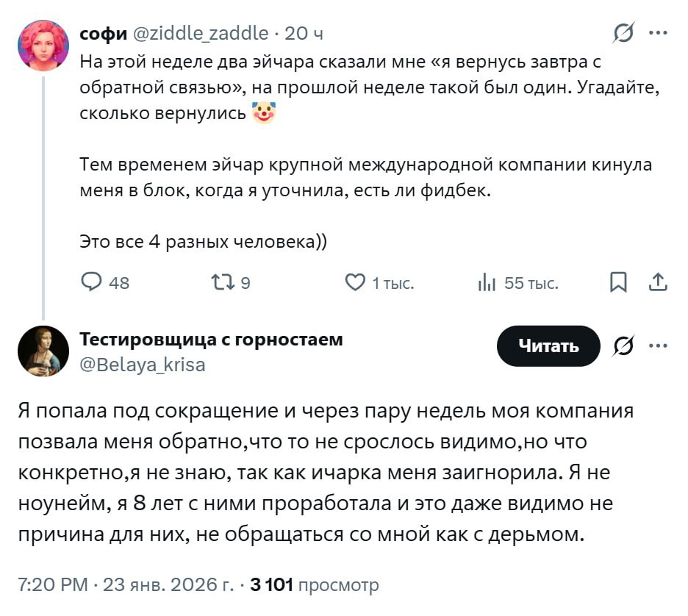688x616 pixels.
Task: Click the Grok icon beside Читать button
Action: click(624, 346)
